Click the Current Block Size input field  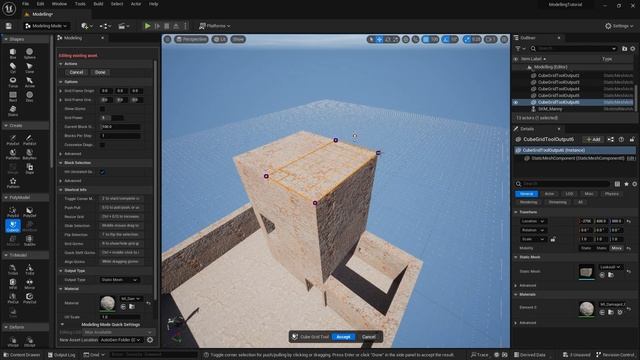tap(120, 127)
